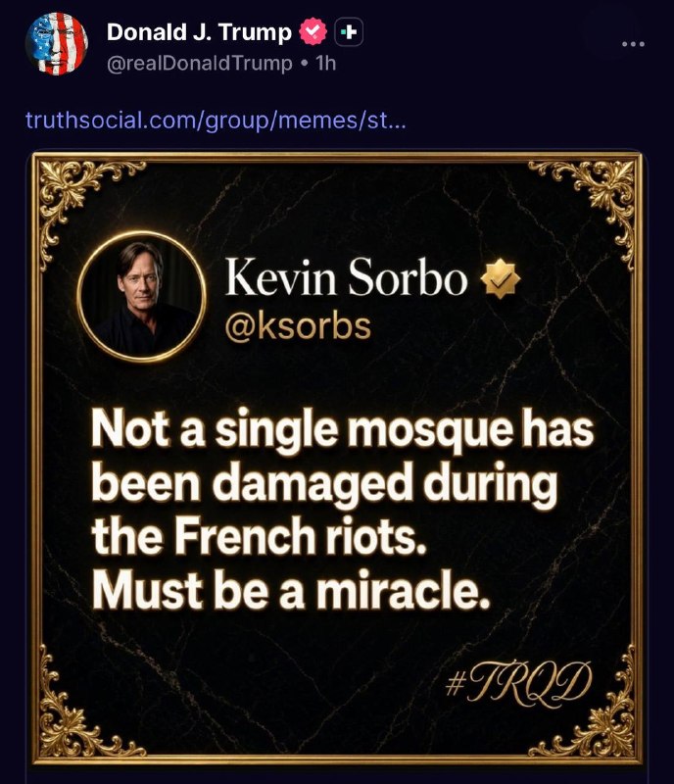Click the Donald J. Trump display name
The height and width of the screenshot is (784, 674).
[x=199, y=32]
